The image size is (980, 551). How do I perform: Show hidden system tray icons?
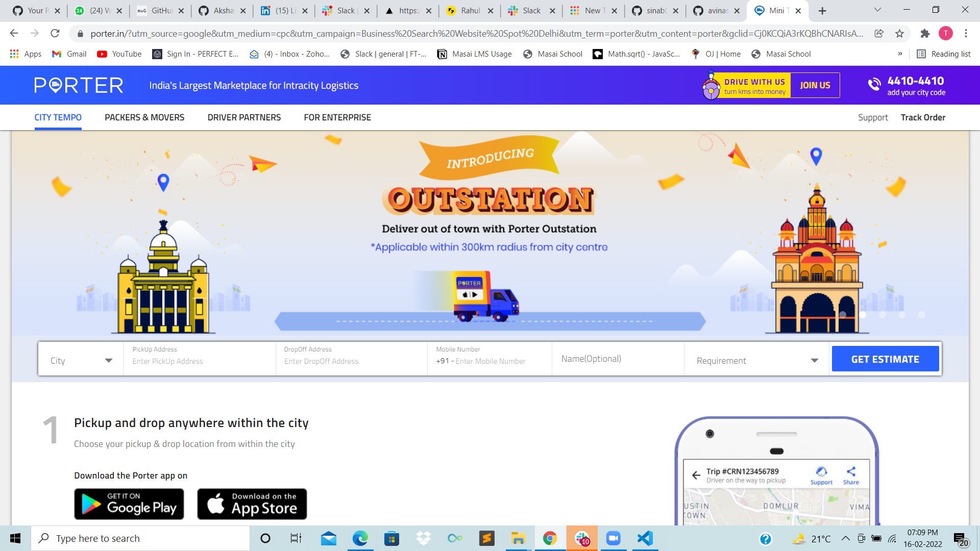(846, 538)
